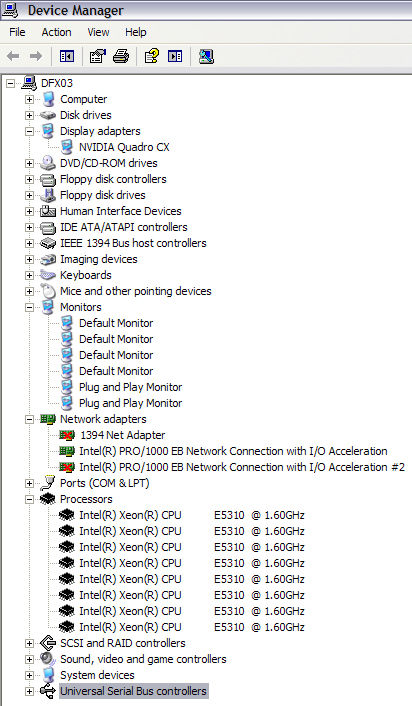Click the Network adapters card icon
Image resolution: width=412 pixels, height=706 pixels.
coord(48,419)
